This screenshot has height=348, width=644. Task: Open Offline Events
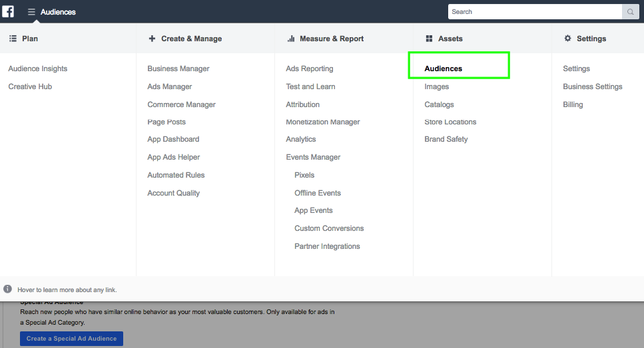pyautogui.click(x=318, y=193)
